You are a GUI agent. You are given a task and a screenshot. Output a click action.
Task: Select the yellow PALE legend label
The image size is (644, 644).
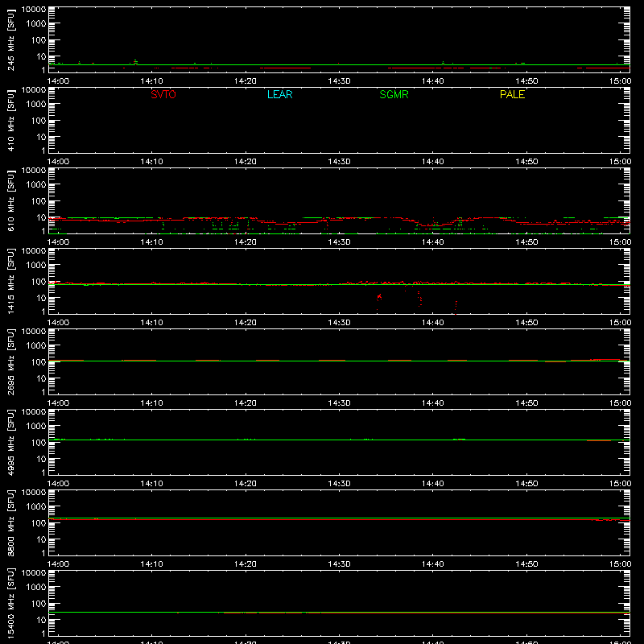pos(512,94)
